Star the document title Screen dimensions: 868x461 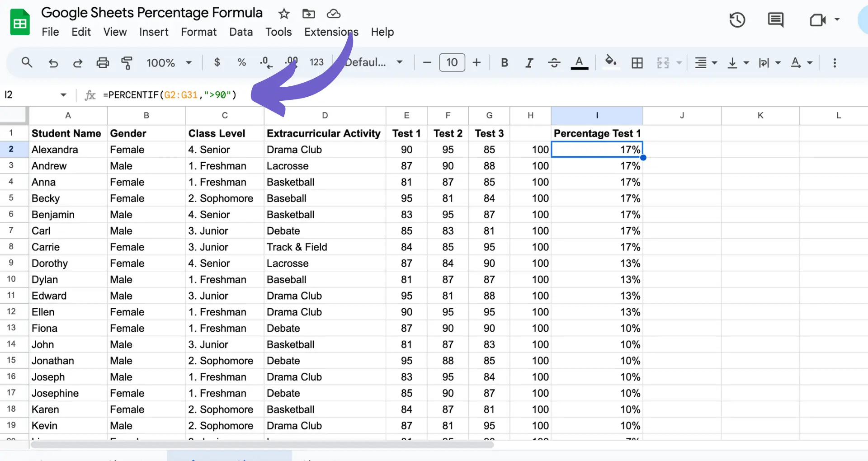(284, 14)
